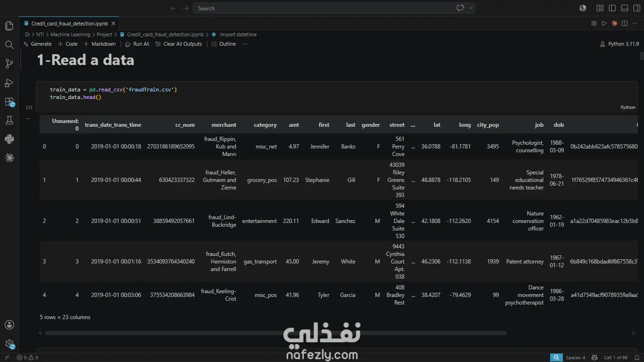The image size is (644, 362).
Task: Click the 1-Read a data heading
Action: point(85,60)
